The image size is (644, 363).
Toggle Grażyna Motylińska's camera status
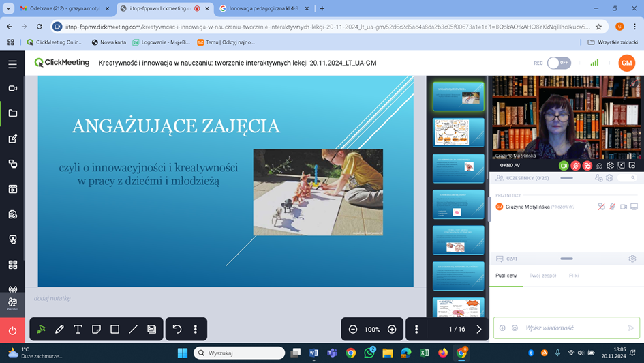click(624, 207)
